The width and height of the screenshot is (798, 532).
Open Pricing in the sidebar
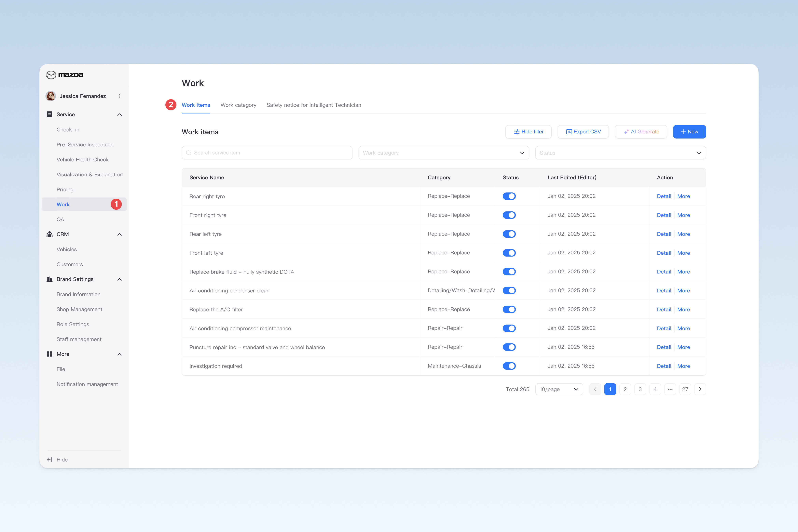pos(65,189)
